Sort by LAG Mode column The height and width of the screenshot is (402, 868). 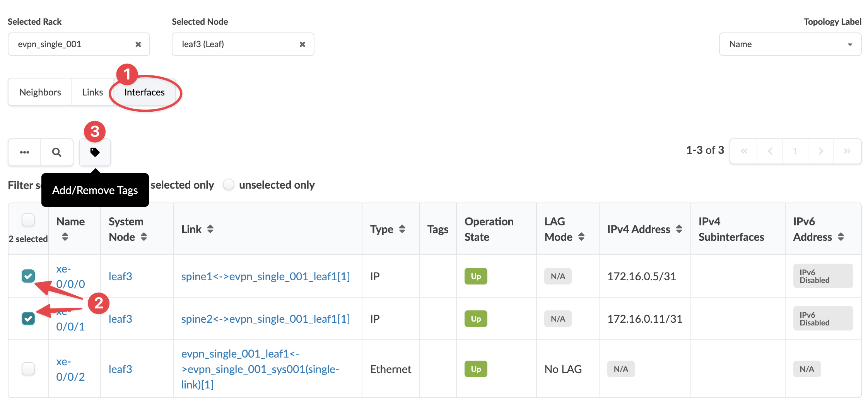tap(581, 237)
